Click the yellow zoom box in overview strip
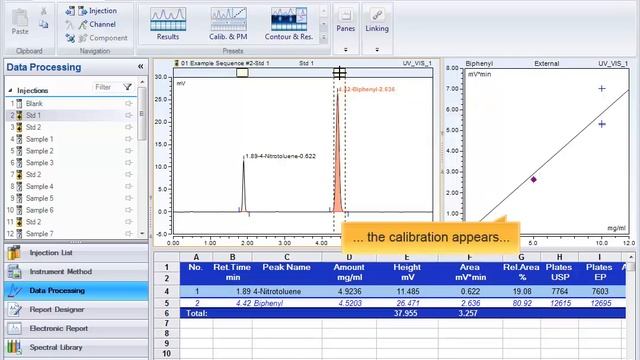640x360 pixels. [x=242, y=73]
